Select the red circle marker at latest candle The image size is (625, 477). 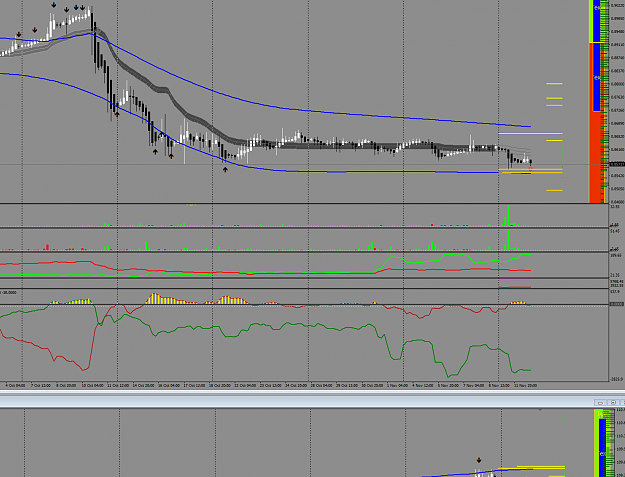[x=531, y=169]
